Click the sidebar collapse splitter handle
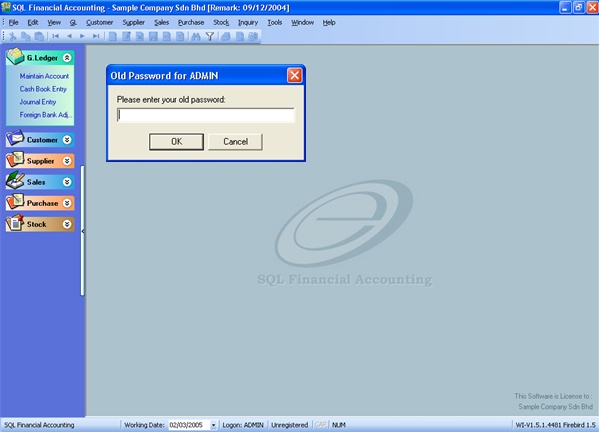The height and width of the screenshot is (432, 599). coord(83,231)
